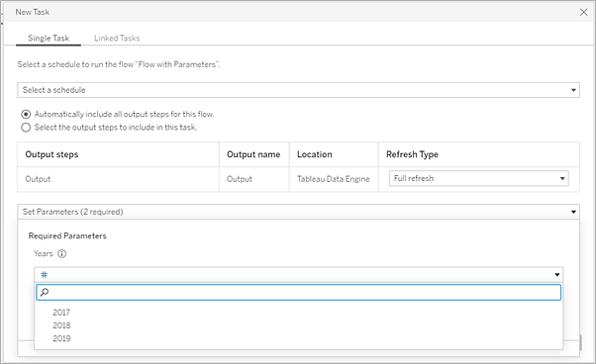Image resolution: width=596 pixels, height=364 pixels.
Task: Click the info icon next to Years
Action: click(x=61, y=253)
